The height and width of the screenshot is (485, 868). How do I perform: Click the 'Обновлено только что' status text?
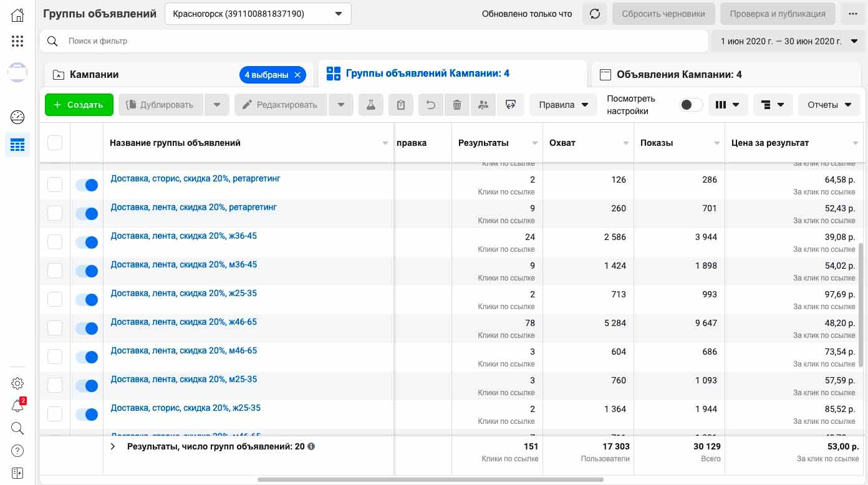[527, 14]
